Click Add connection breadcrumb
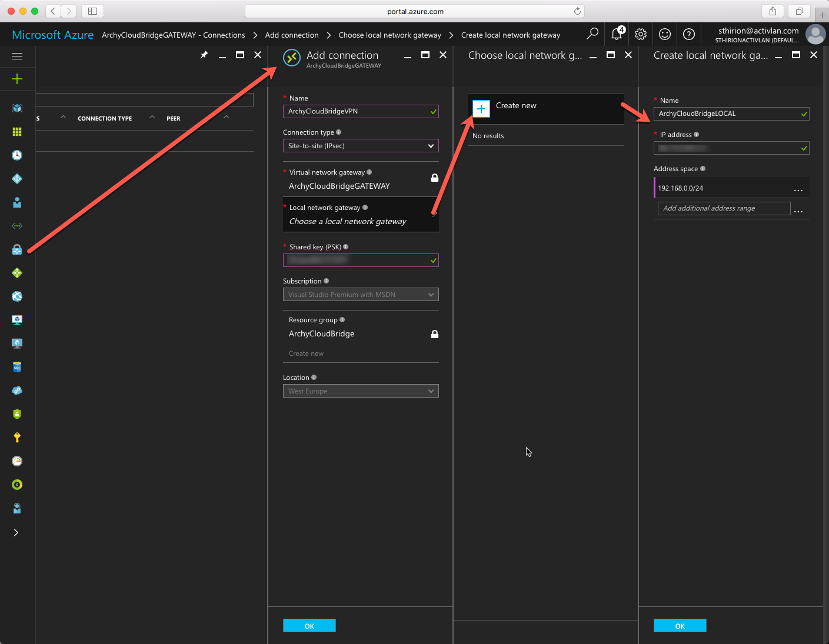This screenshot has height=644, width=829. pos(292,35)
